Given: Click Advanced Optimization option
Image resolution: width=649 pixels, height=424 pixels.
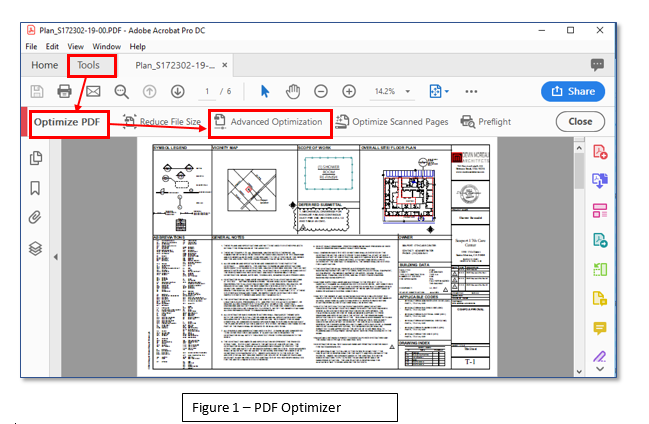Looking at the screenshot, I should (x=268, y=122).
